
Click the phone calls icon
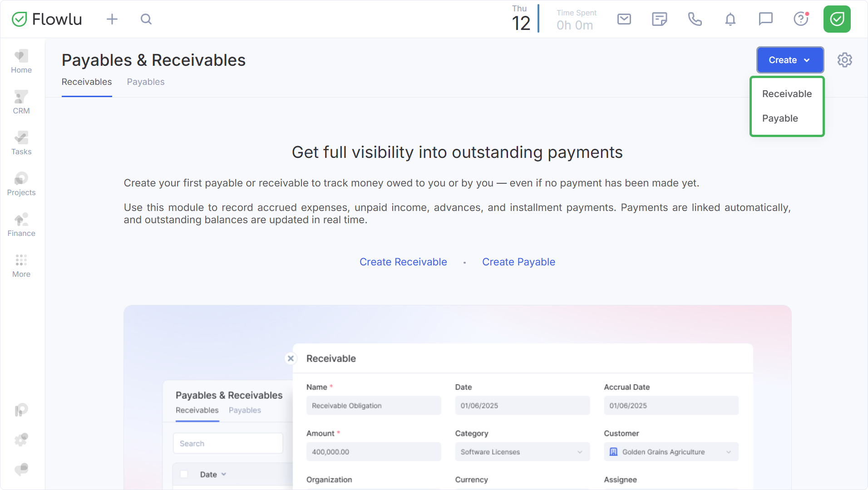[x=695, y=19]
